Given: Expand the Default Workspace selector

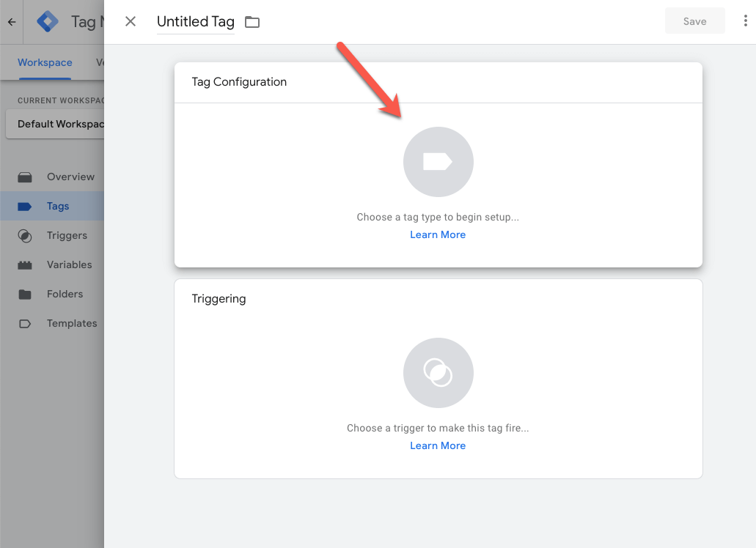Looking at the screenshot, I should click(x=59, y=124).
